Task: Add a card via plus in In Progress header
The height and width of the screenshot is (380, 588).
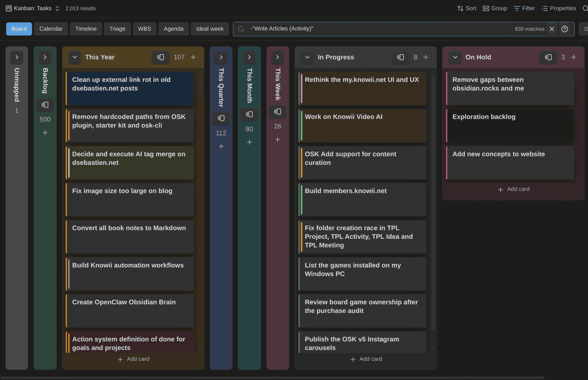Action: [x=426, y=57]
